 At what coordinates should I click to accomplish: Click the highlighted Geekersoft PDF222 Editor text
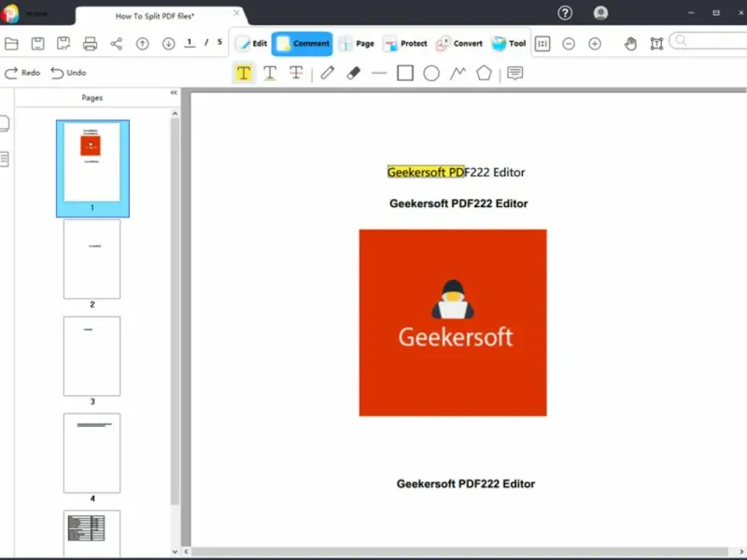click(x=456, y=173)
